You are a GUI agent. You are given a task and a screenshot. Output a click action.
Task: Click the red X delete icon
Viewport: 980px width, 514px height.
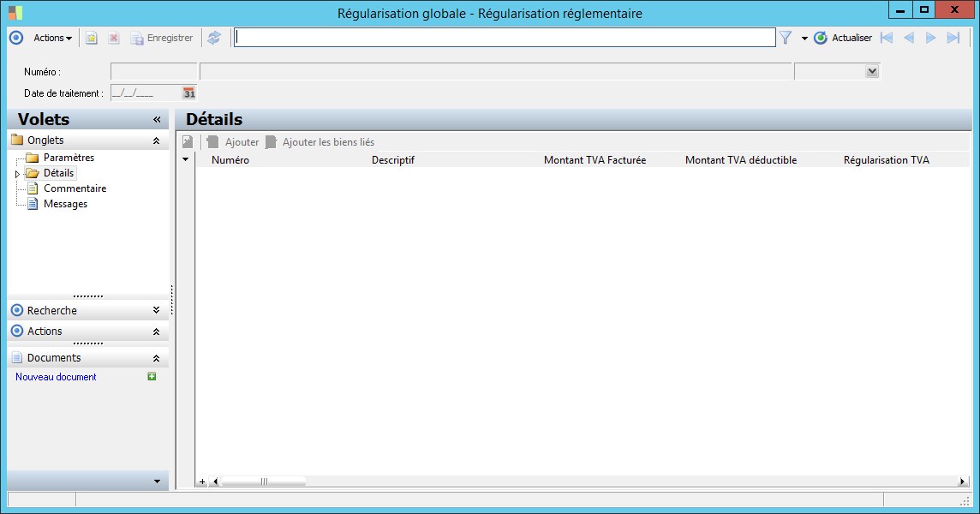click(114, 39)
